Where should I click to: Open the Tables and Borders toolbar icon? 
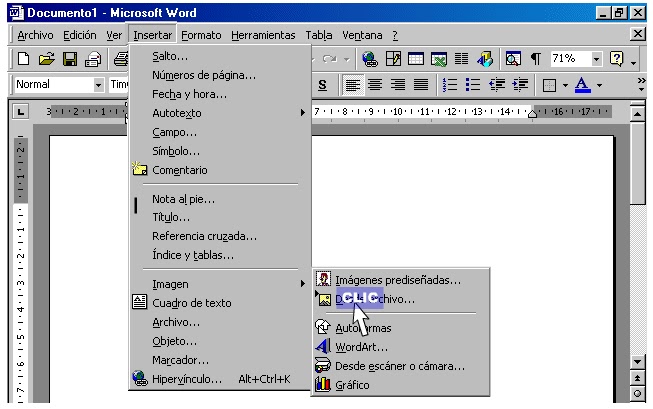[393, 59]
